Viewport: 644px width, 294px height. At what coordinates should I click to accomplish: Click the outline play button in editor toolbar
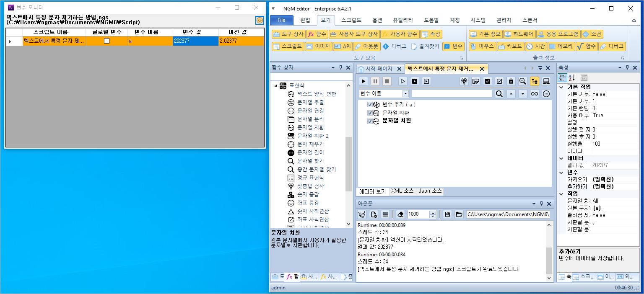(x=403, y=81)
